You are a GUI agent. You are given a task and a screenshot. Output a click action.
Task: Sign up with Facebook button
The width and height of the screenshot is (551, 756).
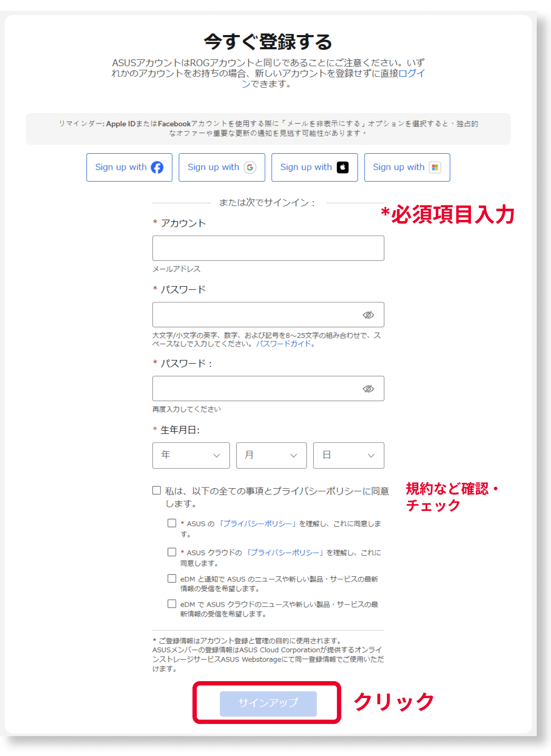click(129, 167)
